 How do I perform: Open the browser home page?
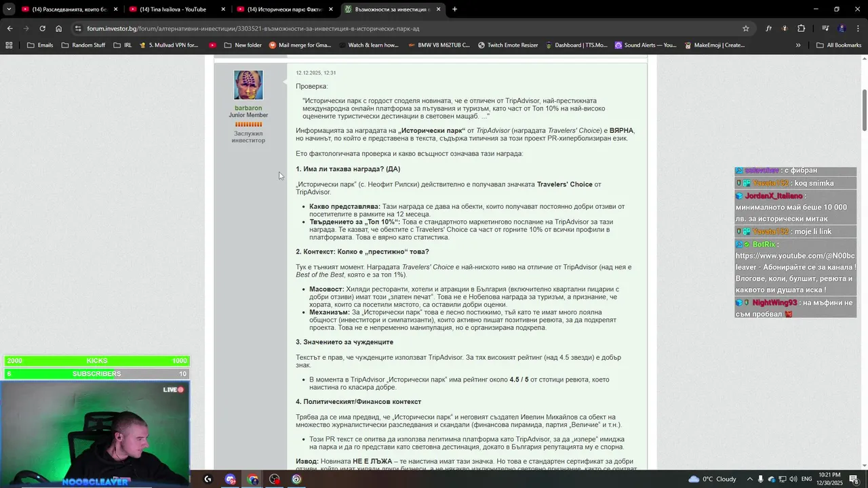(58, 28)
